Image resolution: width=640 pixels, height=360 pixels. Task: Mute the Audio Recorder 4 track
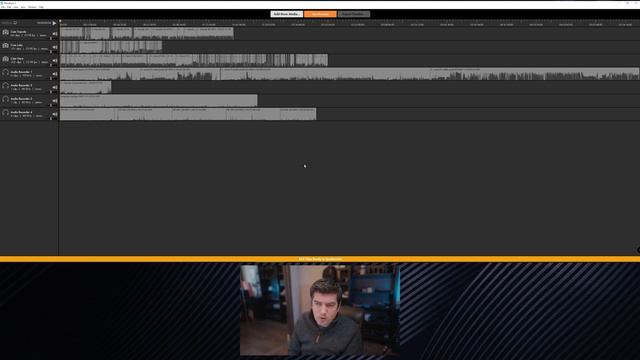(55, 114)
